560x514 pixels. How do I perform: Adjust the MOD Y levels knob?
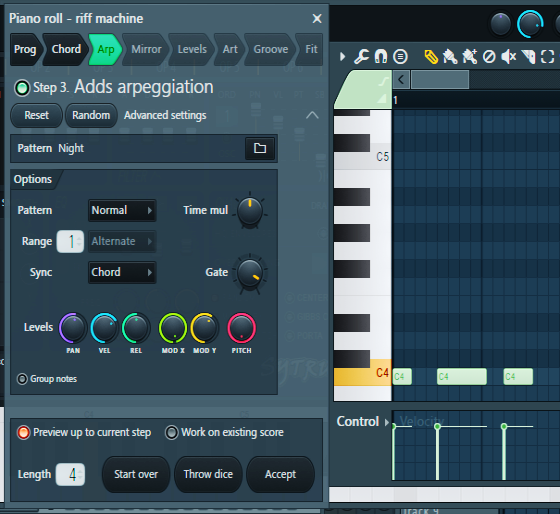[x=205, y=328]
